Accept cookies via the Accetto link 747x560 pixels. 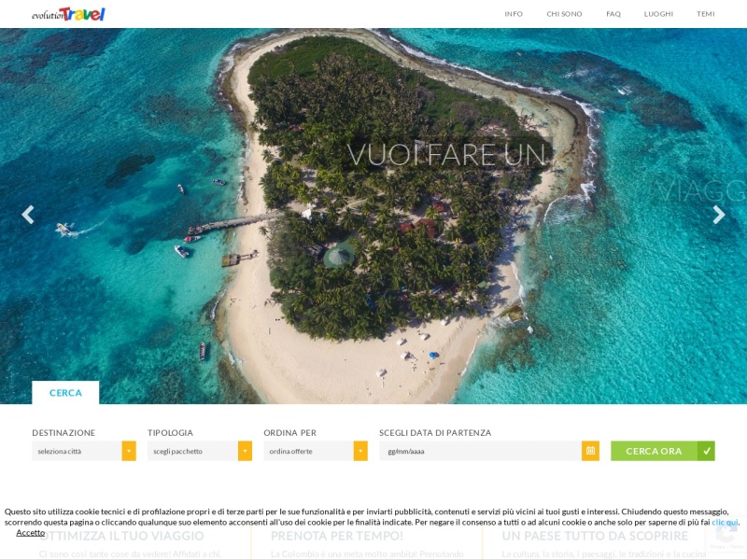coord(31,533)
